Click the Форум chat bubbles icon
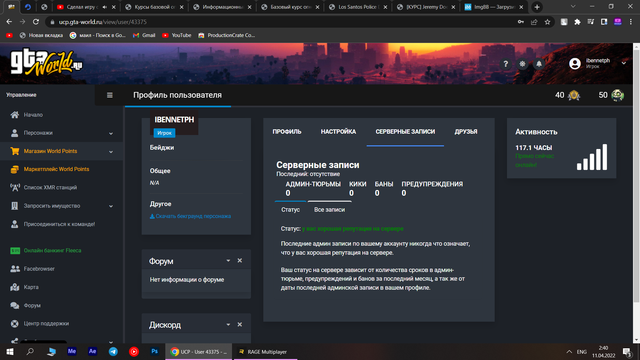640x360 pixels. tap(15, 305)
